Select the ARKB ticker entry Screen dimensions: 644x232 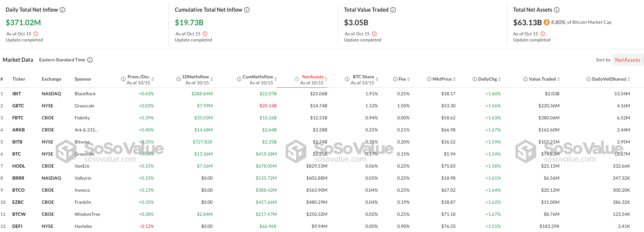[18, 130]
